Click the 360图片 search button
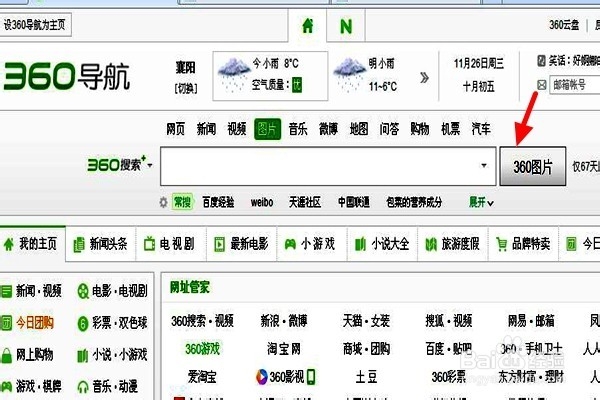Image resolution: width=600 pixels, height=400 pixels. pyautogui.click(x=533, y=167)
